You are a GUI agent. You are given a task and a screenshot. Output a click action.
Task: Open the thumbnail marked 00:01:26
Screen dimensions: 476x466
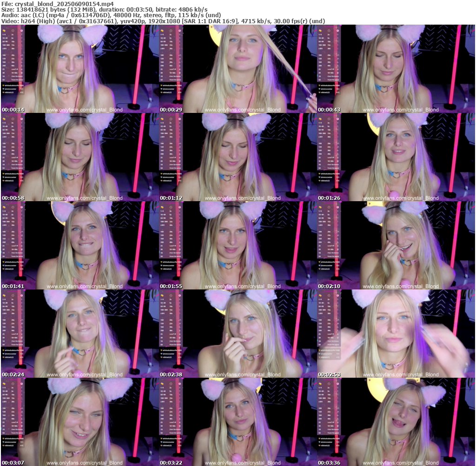396,157
